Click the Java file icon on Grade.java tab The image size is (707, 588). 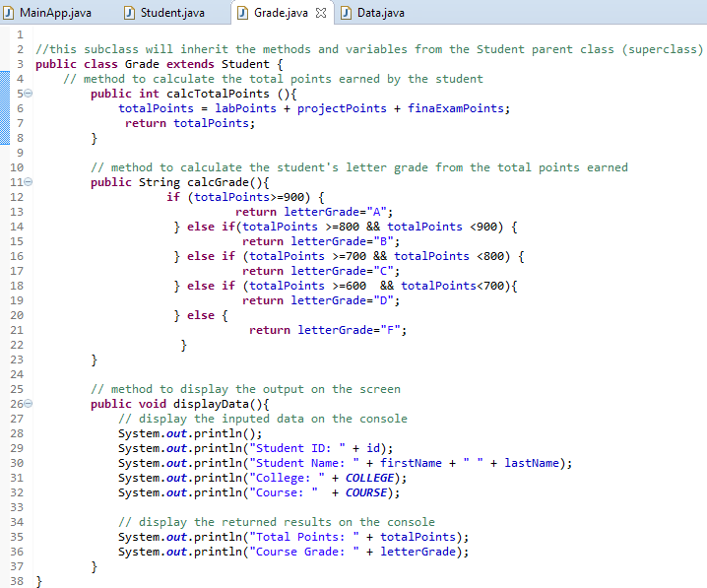pos(241,13)
